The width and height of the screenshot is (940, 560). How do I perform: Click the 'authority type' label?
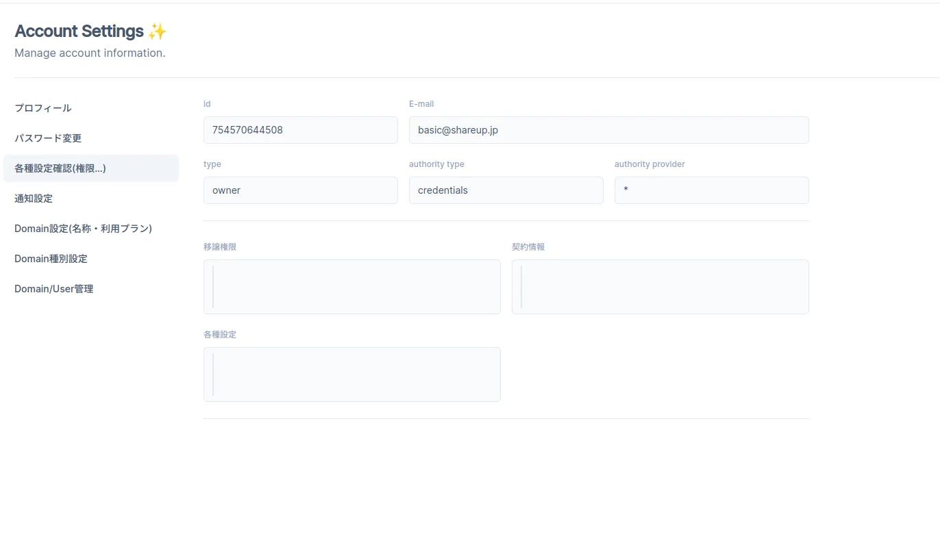point(436,164)
